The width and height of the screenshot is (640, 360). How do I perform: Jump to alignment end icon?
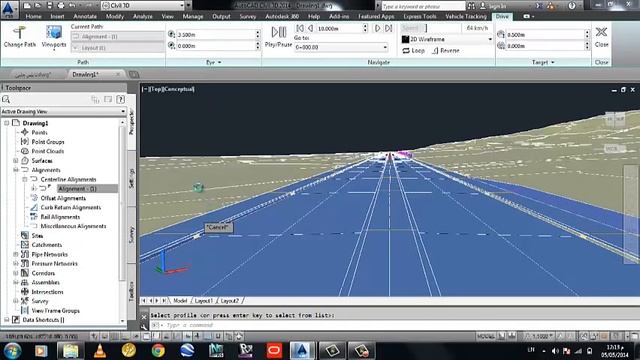pos(388,28)
